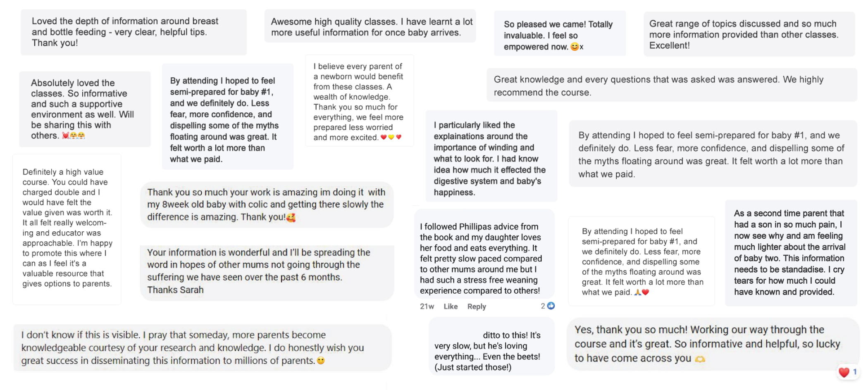The width and height of the screenshot is (868, 392).
Task: Click the heart emojis after 'sharing this with others'
Action: [74, 135]
